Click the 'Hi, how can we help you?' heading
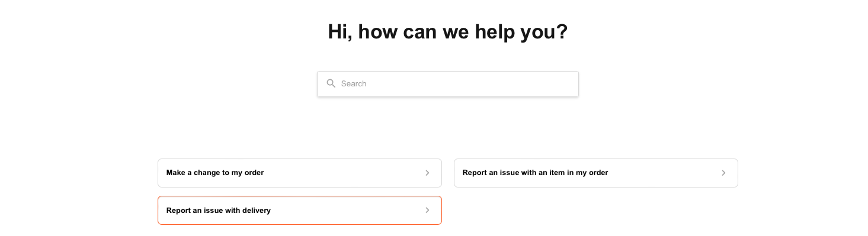 [x=448, y=32]
